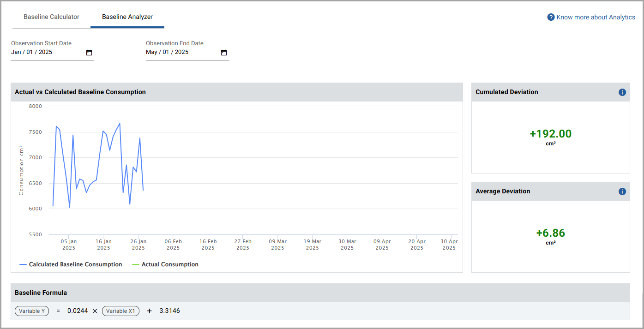Viewport: 644px width, 329px height.
Task: Click the Average Deviation info icon
Action: pyautogui.click(x=622, y=191)
